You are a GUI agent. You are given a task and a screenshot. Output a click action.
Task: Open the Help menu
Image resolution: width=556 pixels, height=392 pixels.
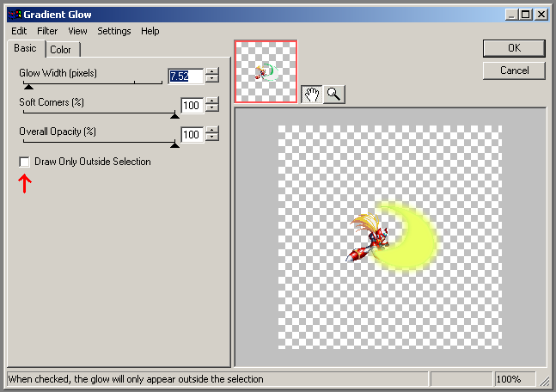coord(150,31)
